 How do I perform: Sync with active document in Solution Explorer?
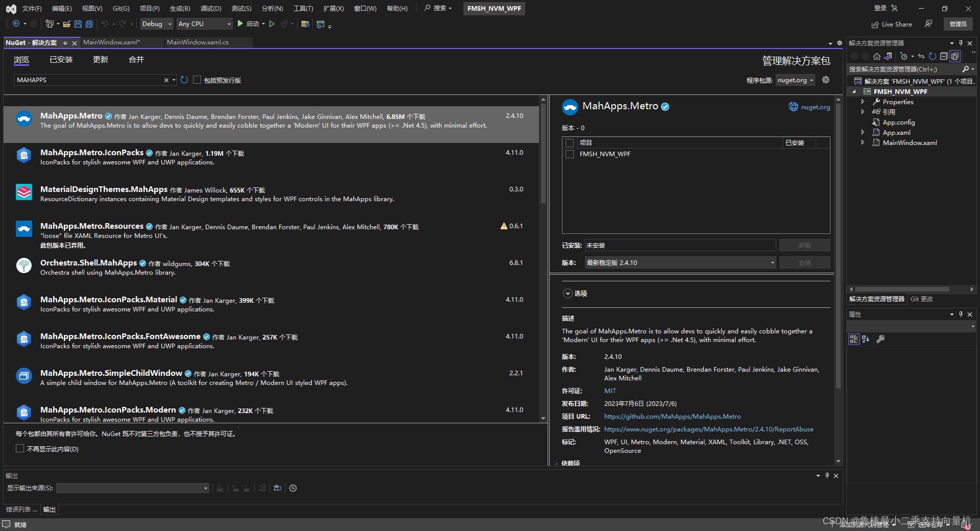pyautogui.click(x=921, y=56)
